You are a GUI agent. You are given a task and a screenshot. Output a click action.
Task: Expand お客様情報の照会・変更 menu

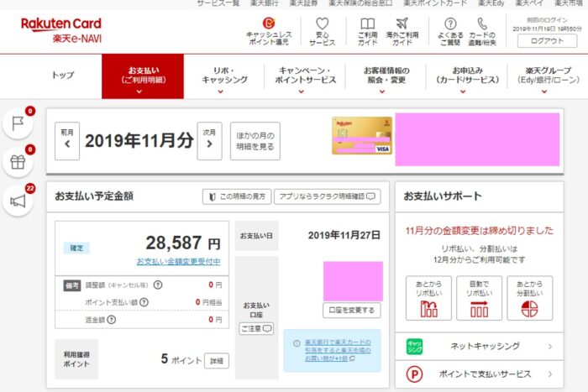[x=386, y=77]
